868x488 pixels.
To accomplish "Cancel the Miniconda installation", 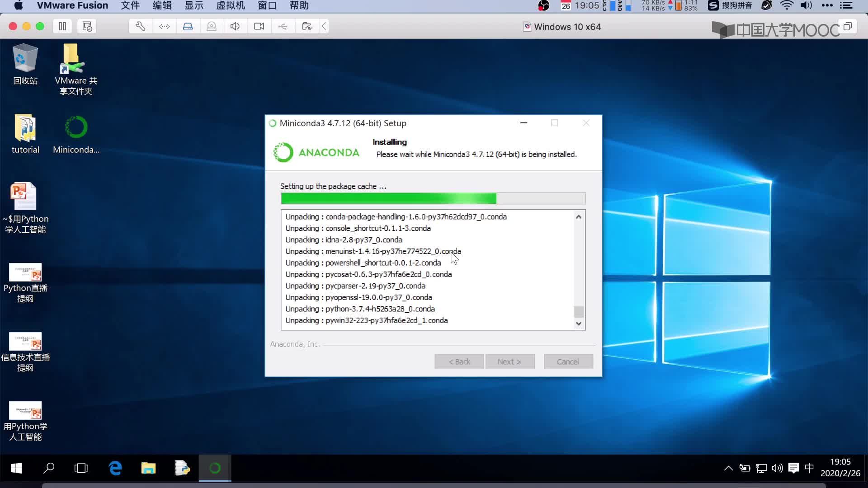I will (568, 361).
